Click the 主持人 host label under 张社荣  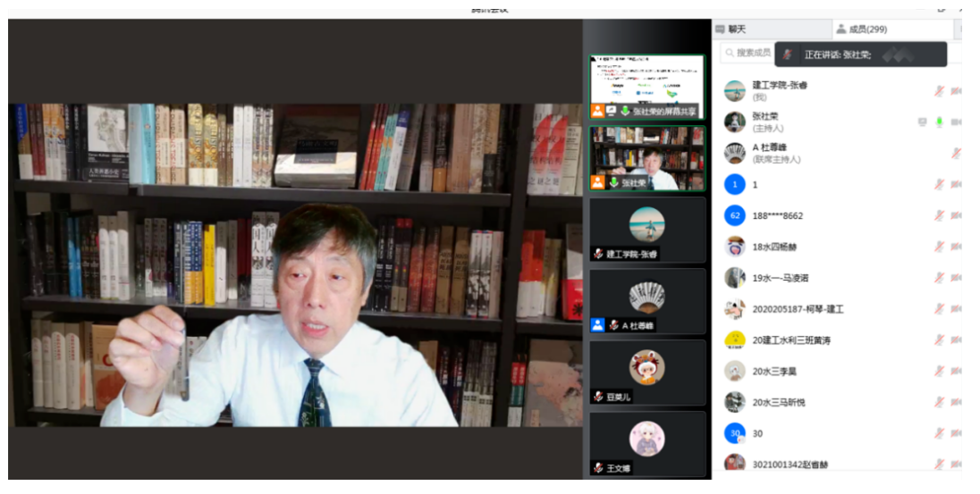(767, 129)
